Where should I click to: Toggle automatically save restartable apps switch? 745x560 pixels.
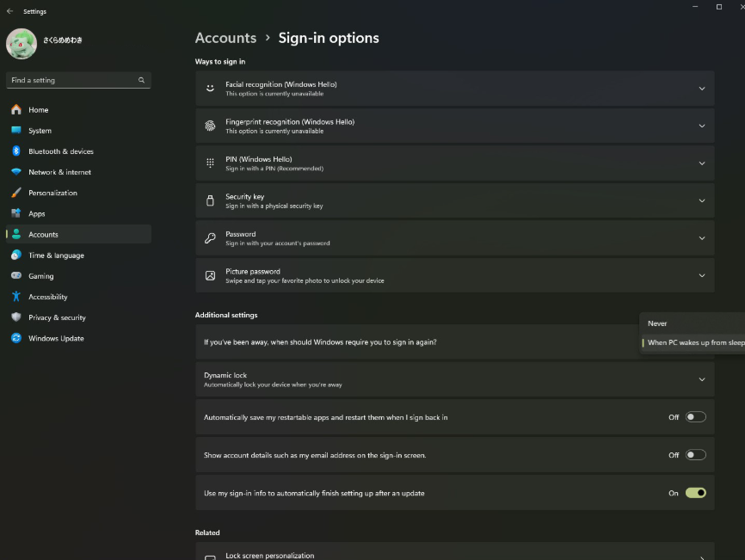(695, 417)
